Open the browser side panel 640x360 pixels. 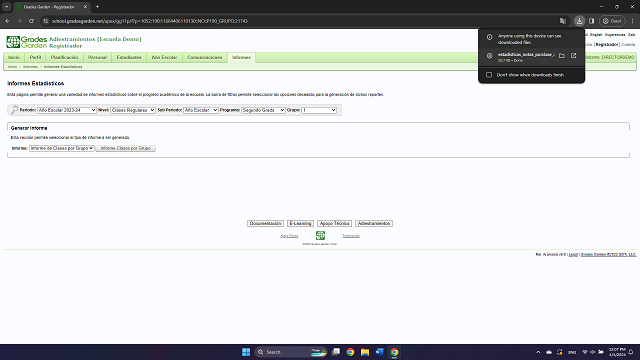tap(591, 21)
